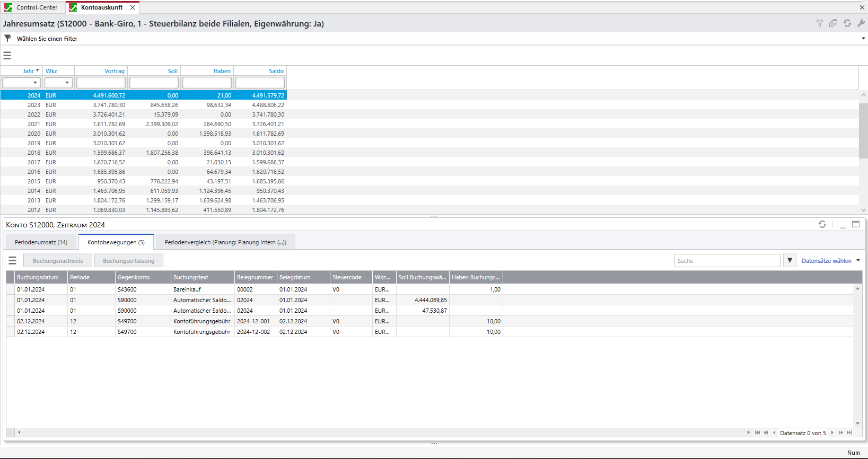
Task: Open the Periodenvergleich planning tab
Action: pyautogui.click(x=225, y=242)
